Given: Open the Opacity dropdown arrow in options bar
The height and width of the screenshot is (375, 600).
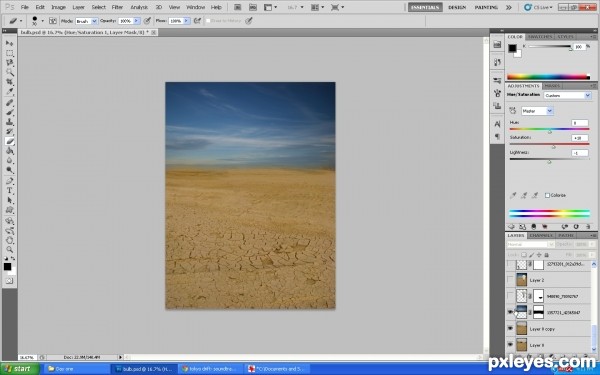Looking at the screenshot, I should point(136,21).
